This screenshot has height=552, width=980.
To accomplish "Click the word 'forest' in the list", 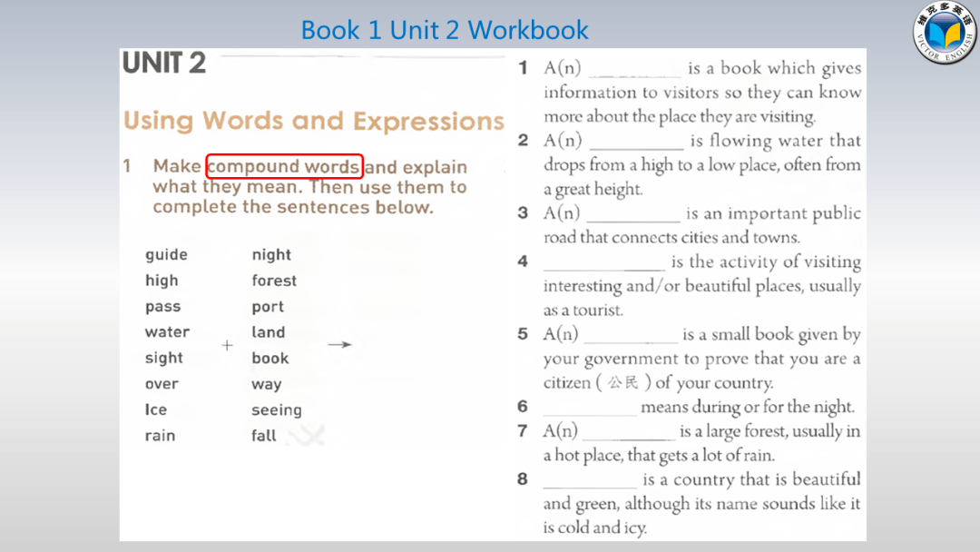I will [x=274, y=281].
